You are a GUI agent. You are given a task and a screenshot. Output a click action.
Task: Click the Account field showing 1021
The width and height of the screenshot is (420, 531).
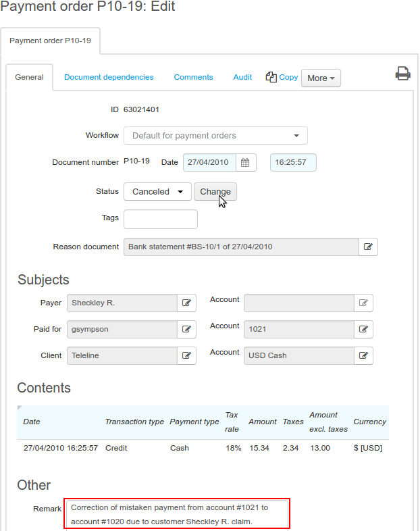point(299,329)
